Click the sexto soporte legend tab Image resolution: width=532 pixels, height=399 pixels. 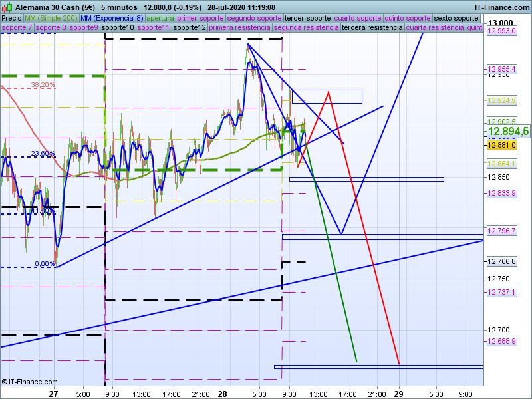(456, 18)
